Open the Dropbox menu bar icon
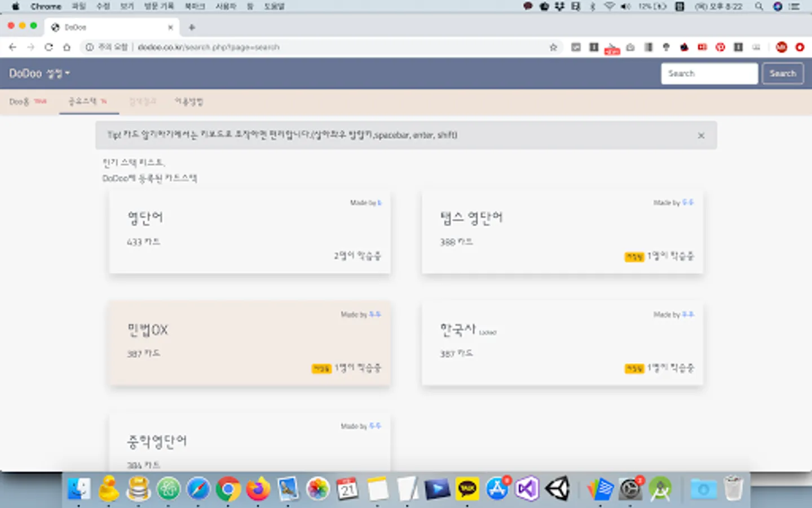Image resolution: width=812 pixels, height=508 pixels. pos(559,6)
